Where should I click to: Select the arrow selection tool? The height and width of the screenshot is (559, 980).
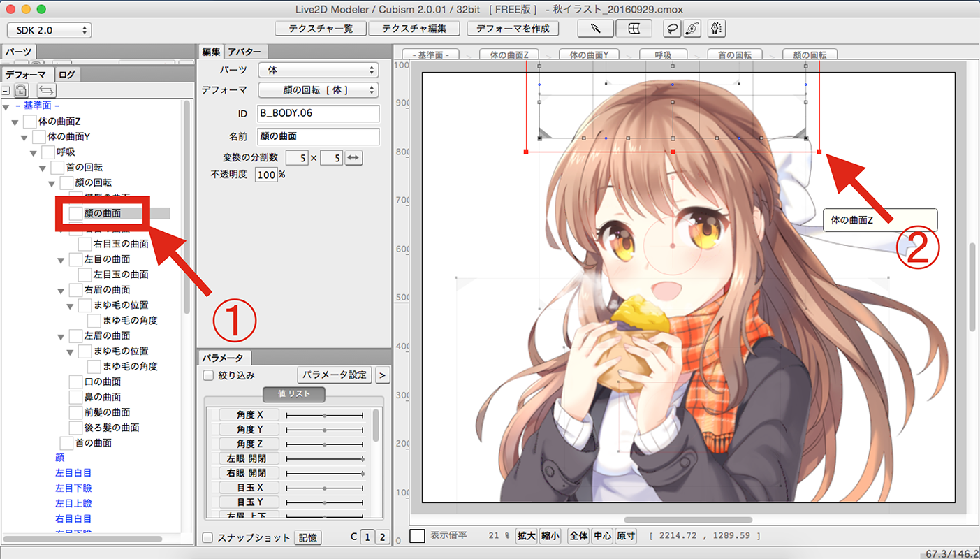595,29
